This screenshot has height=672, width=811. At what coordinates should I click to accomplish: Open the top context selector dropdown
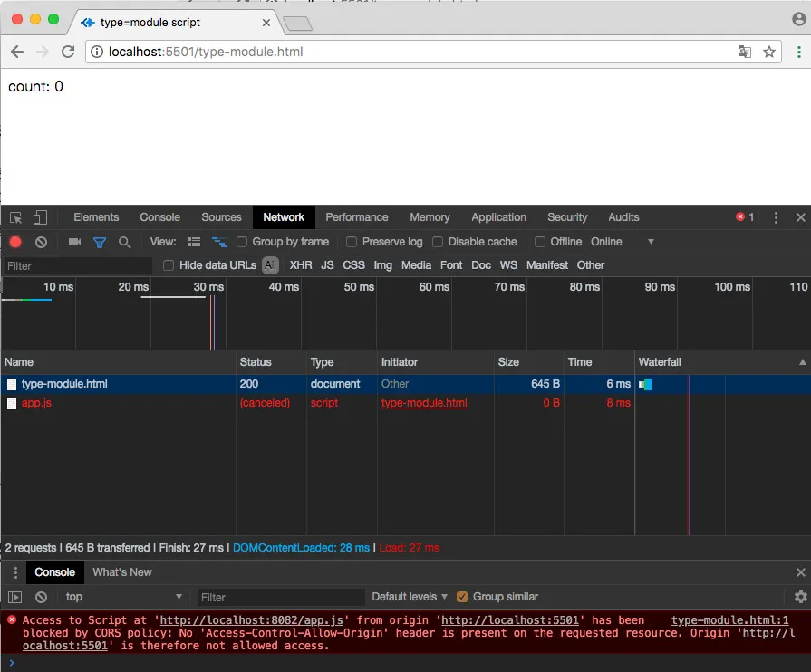point(122,597)
